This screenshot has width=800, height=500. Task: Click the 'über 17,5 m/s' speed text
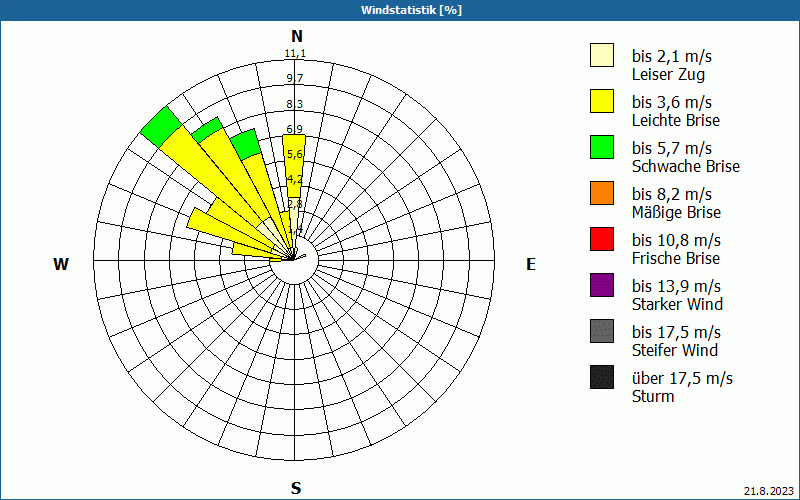pyautogui.click(x=682, y=378)
